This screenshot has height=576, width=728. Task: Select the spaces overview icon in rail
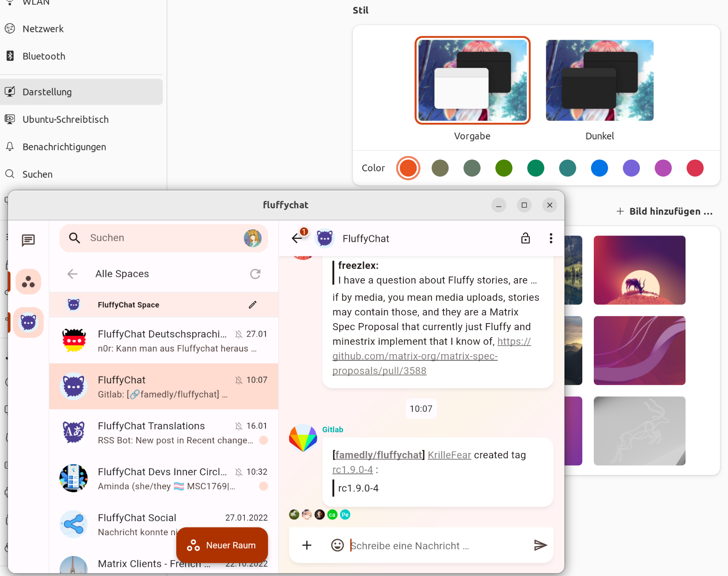(28, 282)
